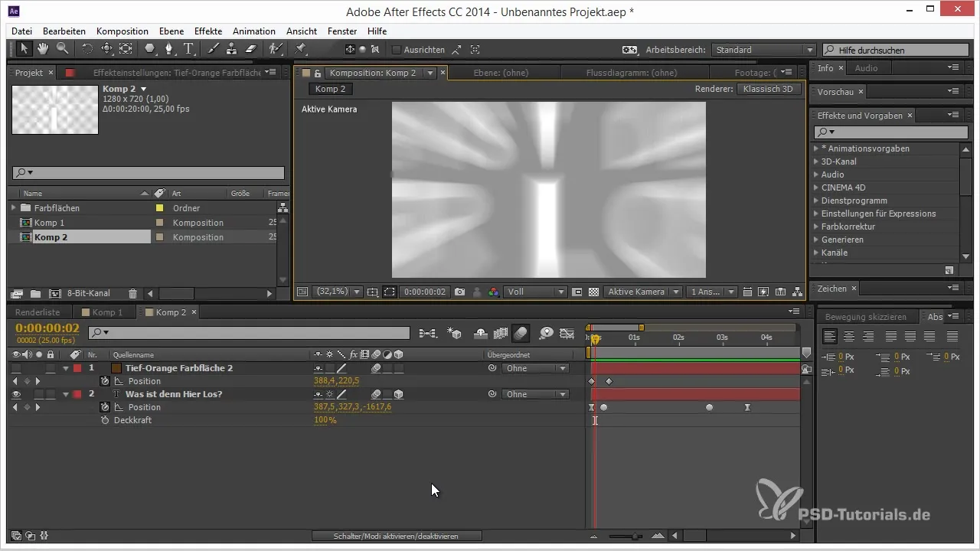Select the Hand tool
This screenshot has width=980, height=551.
(44, 49)
